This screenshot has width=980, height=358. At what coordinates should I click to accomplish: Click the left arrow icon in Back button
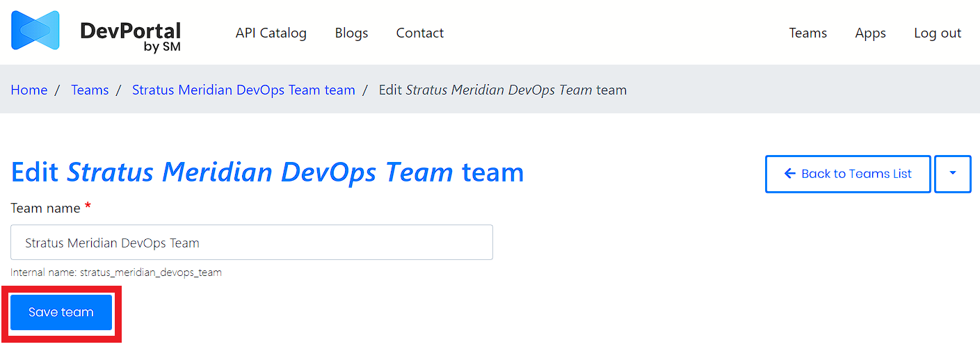click(789, 174)
